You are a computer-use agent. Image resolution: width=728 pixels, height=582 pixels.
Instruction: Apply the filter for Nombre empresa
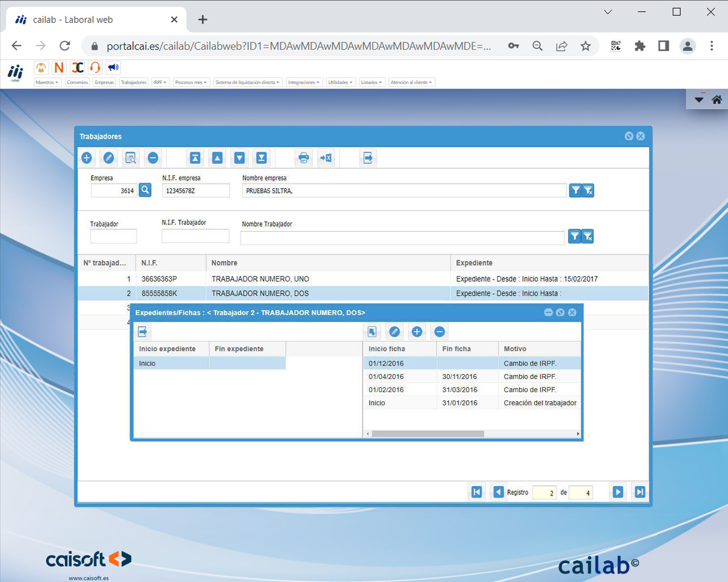[574, 190]
